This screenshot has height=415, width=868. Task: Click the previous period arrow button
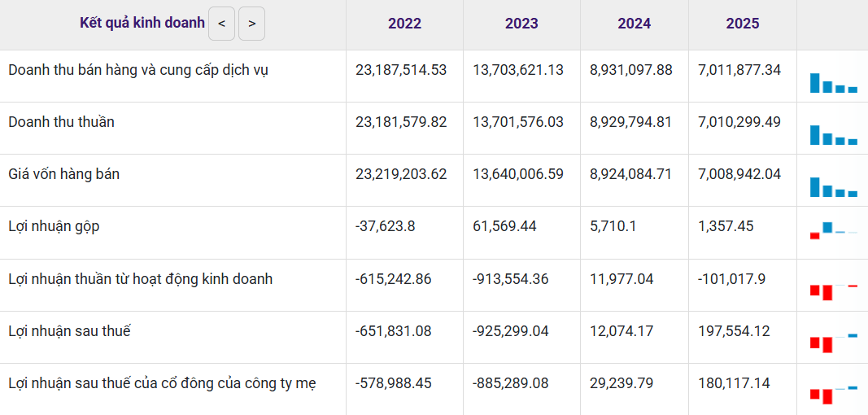pyautogui.click(x=221, y=24)
